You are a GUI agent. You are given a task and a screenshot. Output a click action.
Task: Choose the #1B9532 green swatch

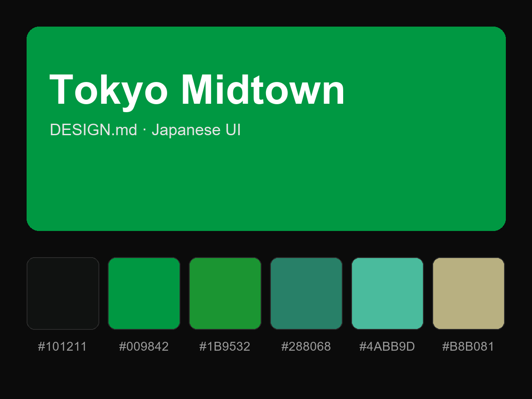(x=225, y=293)
